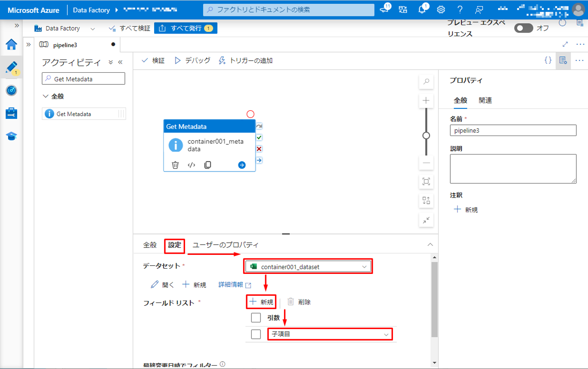Click 新規 beside 開く to create dataset
Screen dimensions: 588x369
[x=194, y=285]
